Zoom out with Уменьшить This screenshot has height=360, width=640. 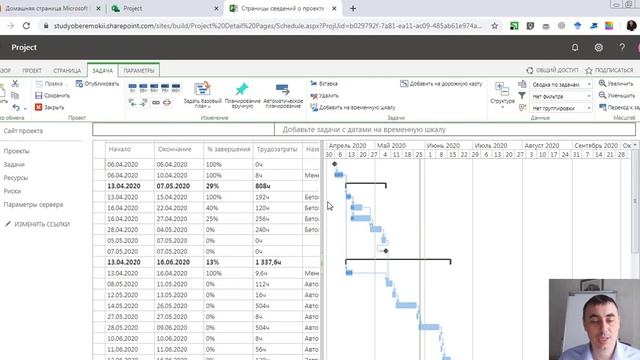tap(617, 96)
